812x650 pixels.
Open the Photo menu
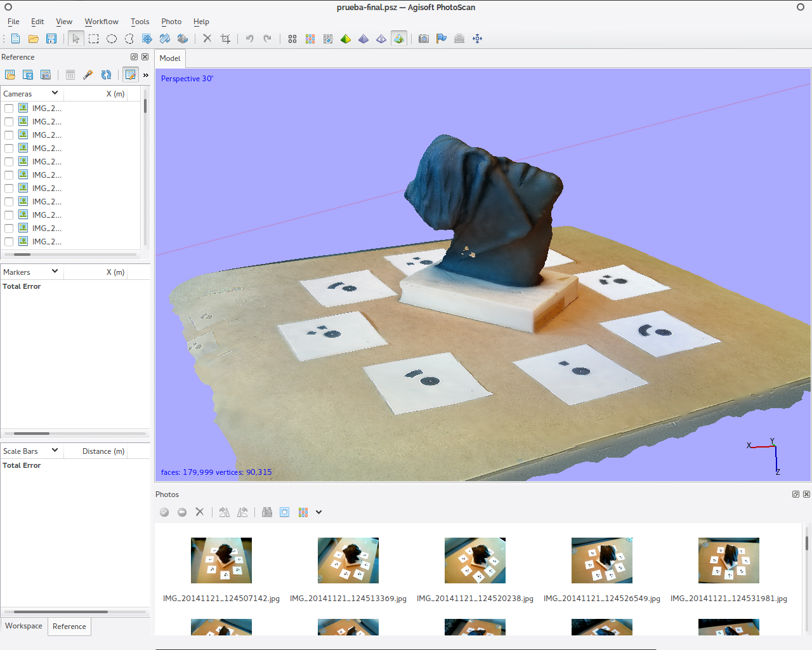[x=171, y=22]
